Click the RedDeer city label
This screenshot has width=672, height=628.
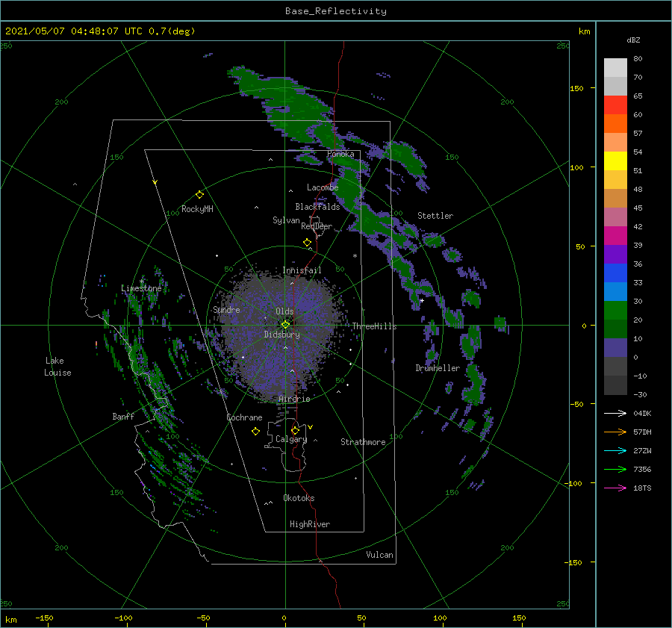click(x=317, y=226)
